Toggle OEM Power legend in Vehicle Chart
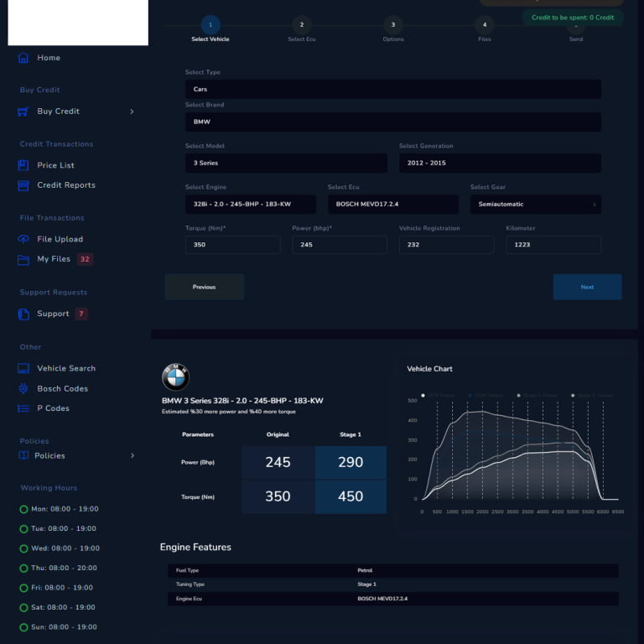Image resolution: width=644 pixels, height=644 pixels. (438, 396)
